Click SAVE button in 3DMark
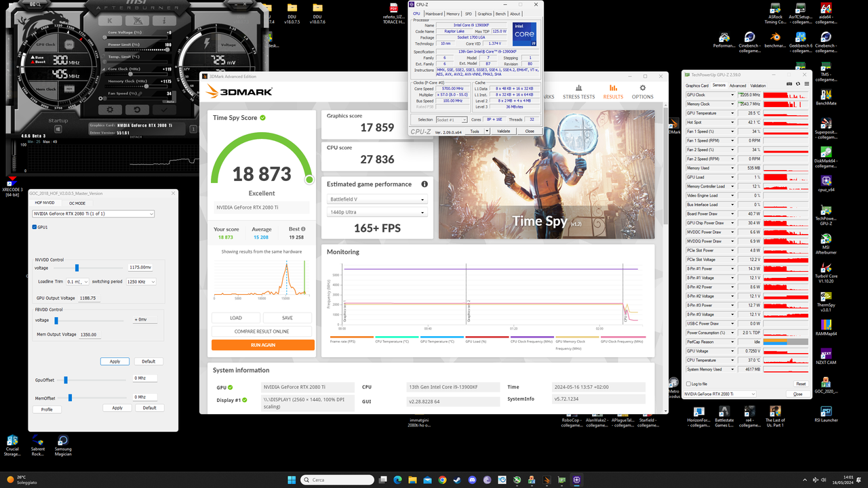868x488 pixels. click(x=288, y=317)
